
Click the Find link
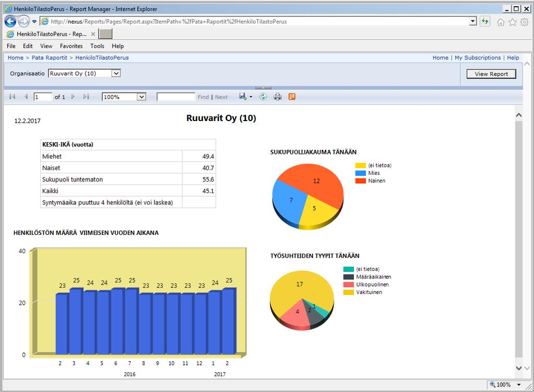[x=203, y=97]
